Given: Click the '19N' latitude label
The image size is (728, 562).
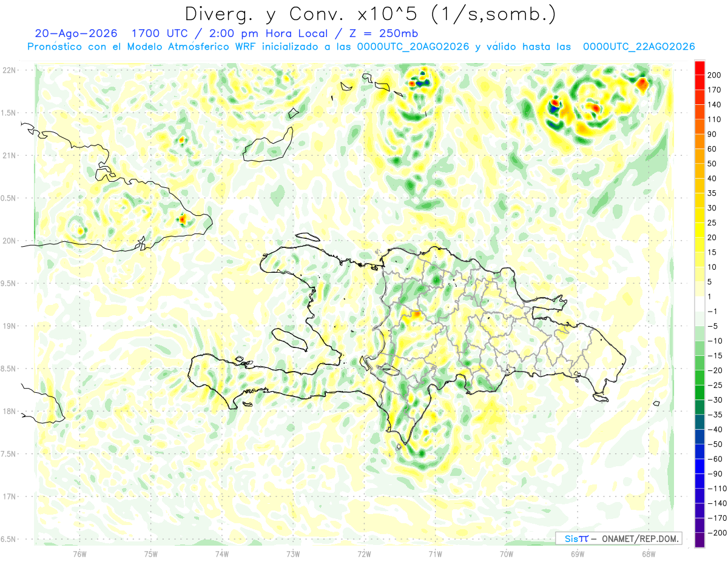Looking at the screenshot, I should pos(10,326).
